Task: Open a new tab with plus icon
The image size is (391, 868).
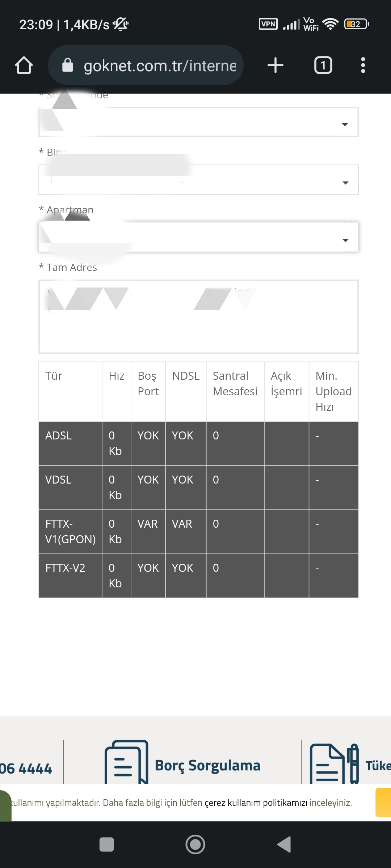Action: pos(276,65)
